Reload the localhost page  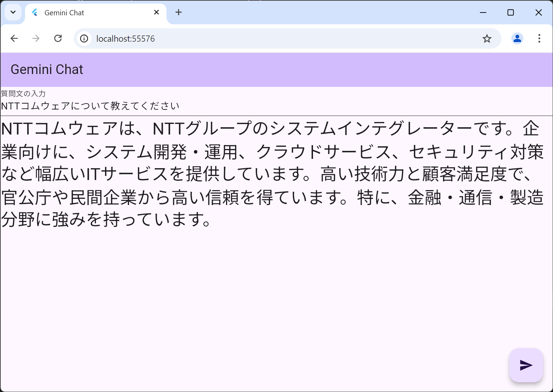coord(58,39)
